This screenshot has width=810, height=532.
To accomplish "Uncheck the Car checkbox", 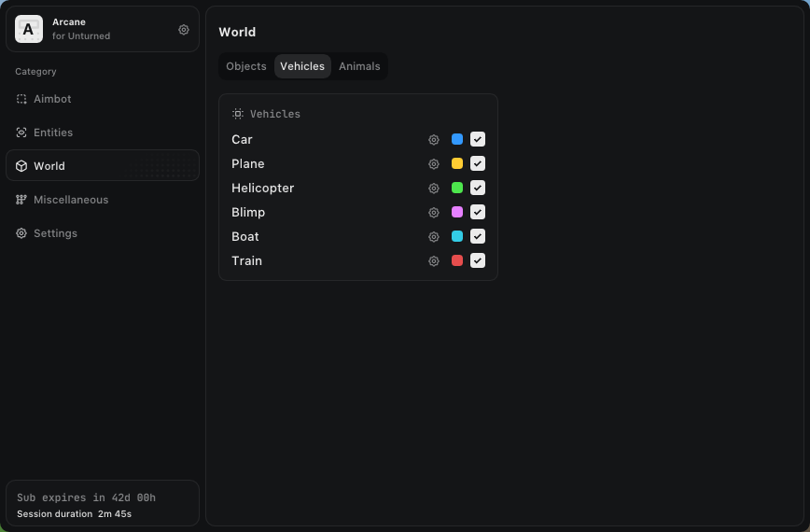I will click(x=478, y=140).
